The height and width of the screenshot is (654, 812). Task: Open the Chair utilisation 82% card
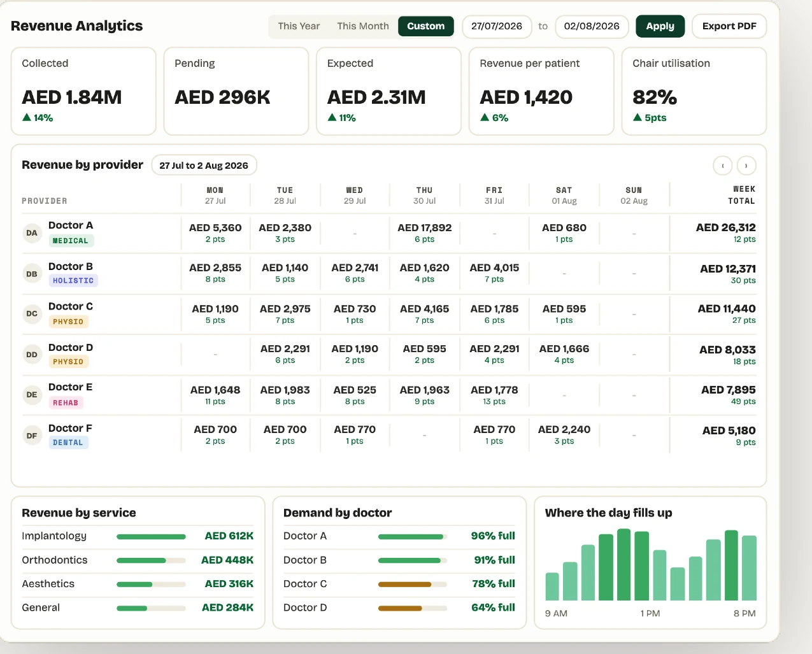point(694,91)
